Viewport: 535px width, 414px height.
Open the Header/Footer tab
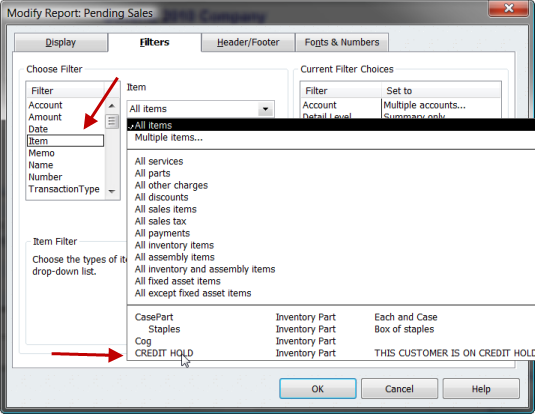pos(248,42)
